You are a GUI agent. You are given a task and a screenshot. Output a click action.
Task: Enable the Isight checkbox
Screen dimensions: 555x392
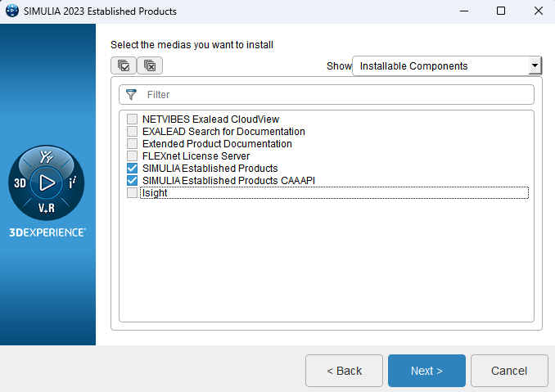132,193
